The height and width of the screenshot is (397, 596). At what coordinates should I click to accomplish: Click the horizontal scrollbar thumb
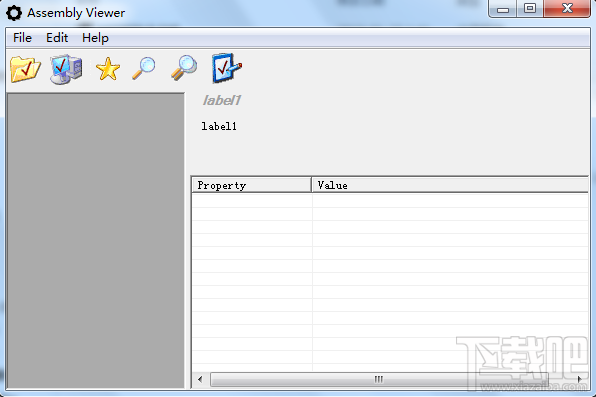pyautogui.click(x=379, y=379)
